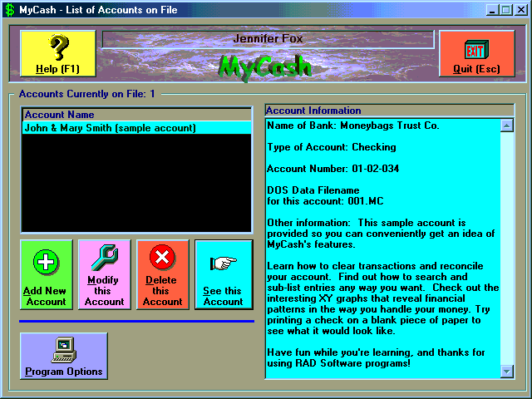Click the Type of Account: Checking line
Screen dimensions: 532x399
coord(332,147)
